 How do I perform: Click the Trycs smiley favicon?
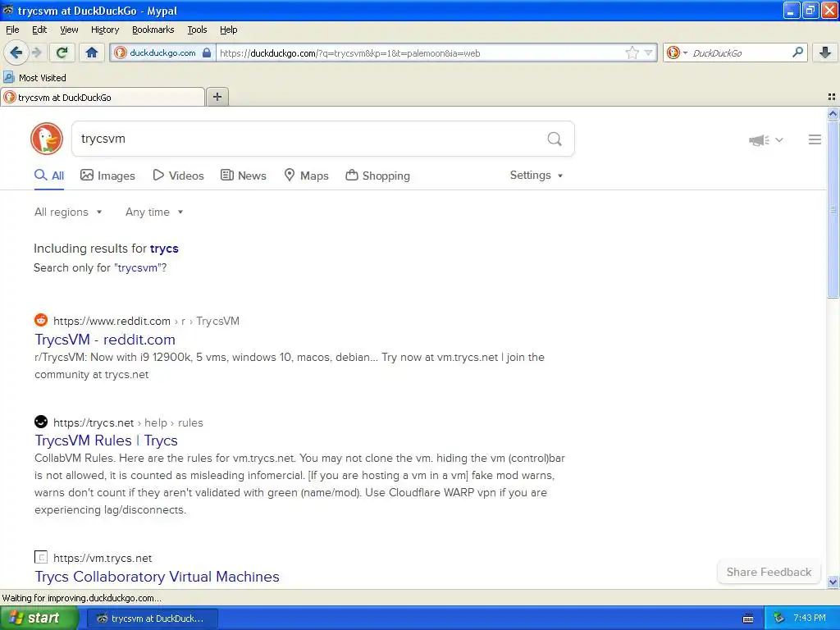click(x=41, y=422)
